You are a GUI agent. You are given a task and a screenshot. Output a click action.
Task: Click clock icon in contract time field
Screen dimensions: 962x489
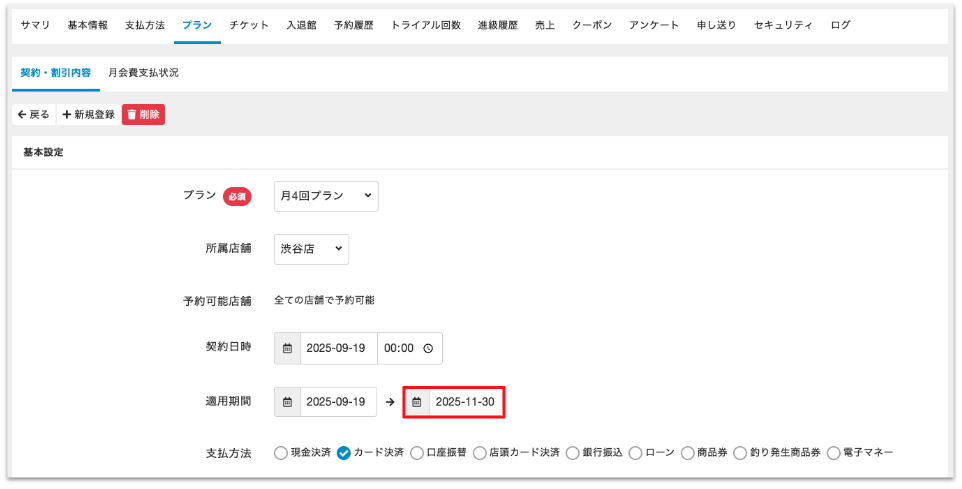tap(428, 349)
